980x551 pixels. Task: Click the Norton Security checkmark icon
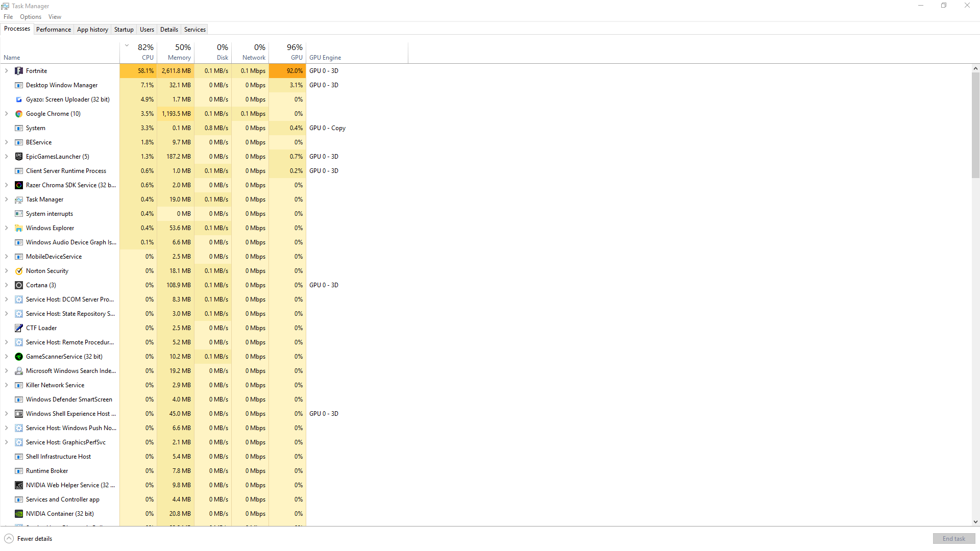(19, 271)
